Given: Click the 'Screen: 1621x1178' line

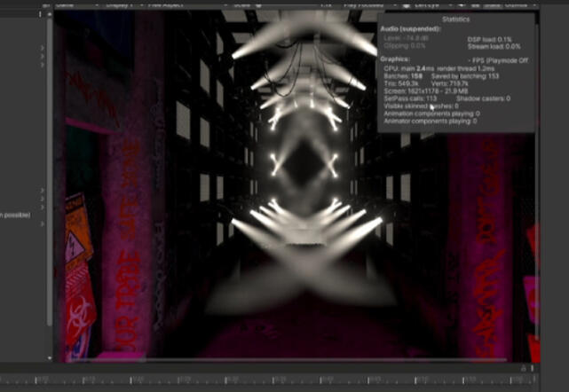Looking at the screenshot, I should point(426,91).
